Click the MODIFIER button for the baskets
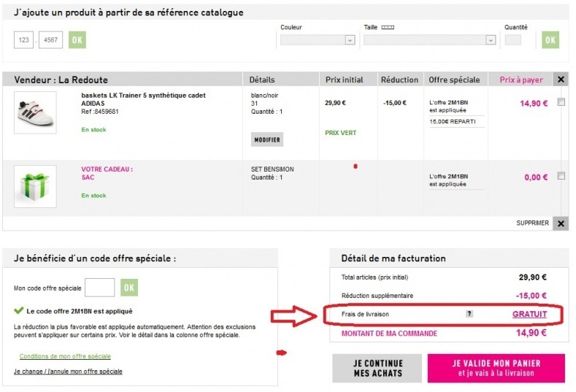 266,139
